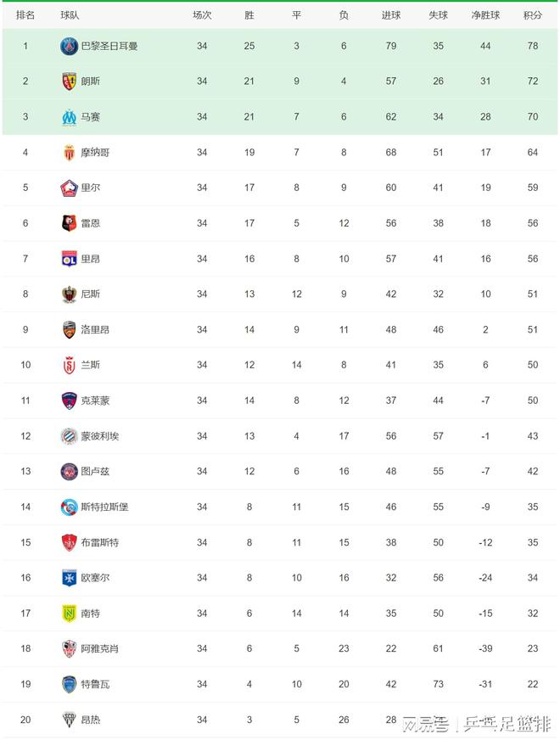Image resolution: width=560 pixels, height=740 pixels.
Task: Click the Lens club crest icon
Action: (69, 81)
